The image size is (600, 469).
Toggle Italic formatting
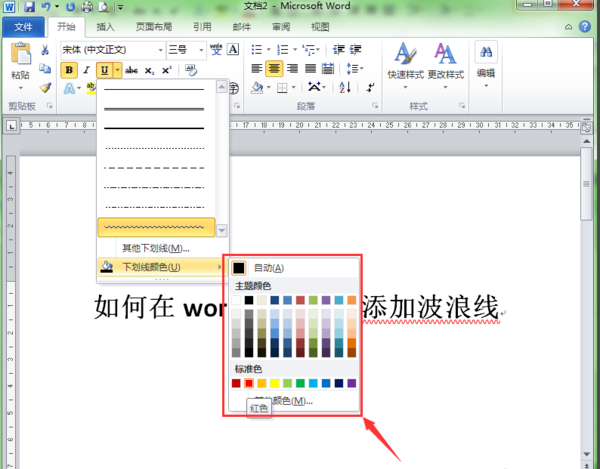[86, 70]
